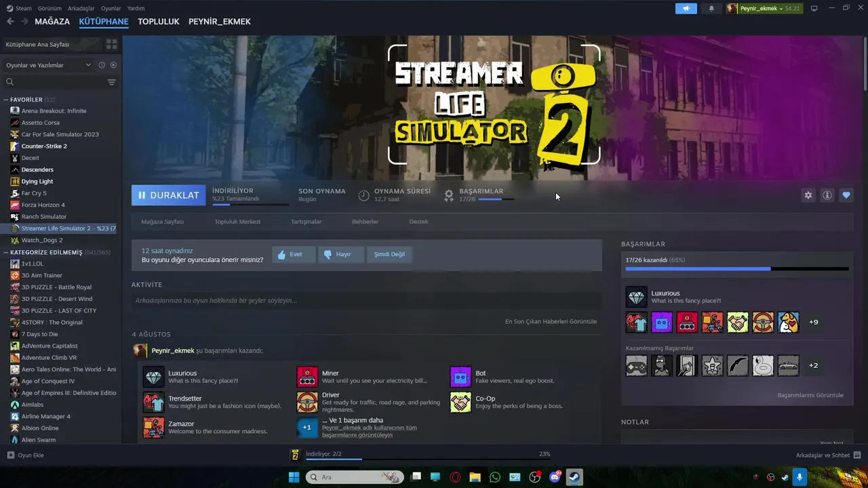Image resolution: width=868 pixels, height=488 pixels.
Task: Click Oyun Ekle to add a game
Action: tap(25, 455)
